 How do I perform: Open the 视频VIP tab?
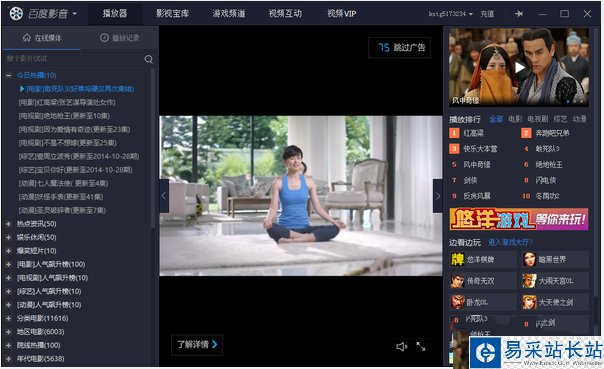coord(341,14)
